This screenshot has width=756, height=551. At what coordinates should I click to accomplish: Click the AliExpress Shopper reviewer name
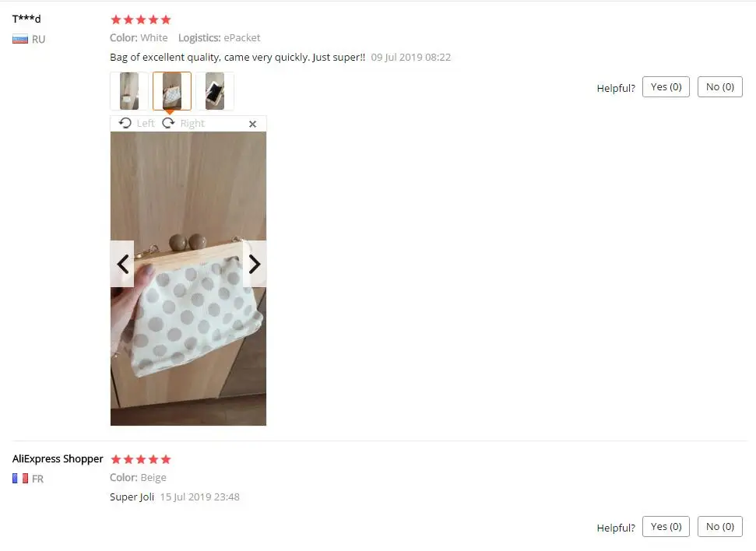point(58,458)
